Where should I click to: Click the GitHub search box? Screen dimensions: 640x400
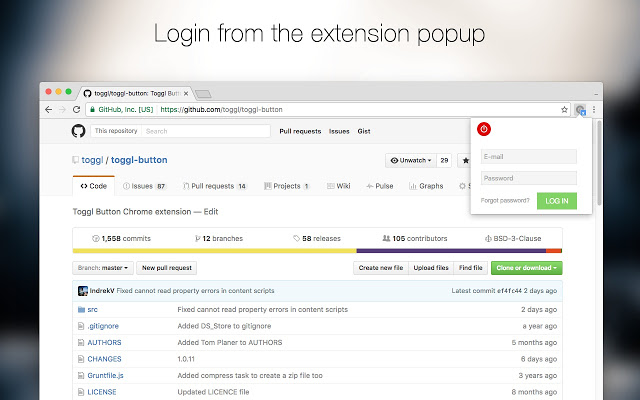point(206,131)
